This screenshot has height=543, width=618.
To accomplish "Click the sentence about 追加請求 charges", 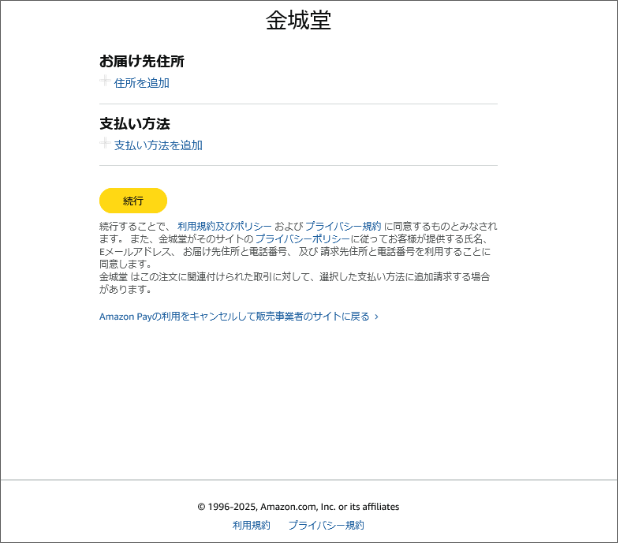I will [298, 282].
